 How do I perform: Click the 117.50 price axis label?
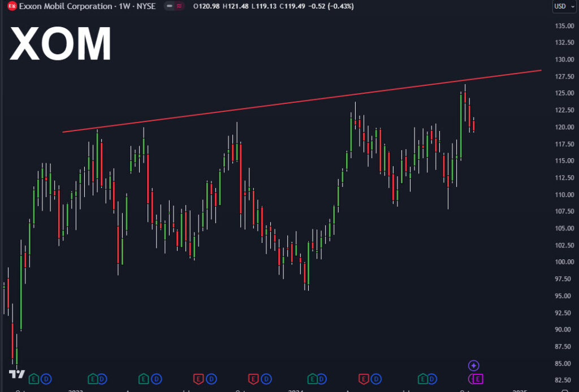click(x=565, y=144)
